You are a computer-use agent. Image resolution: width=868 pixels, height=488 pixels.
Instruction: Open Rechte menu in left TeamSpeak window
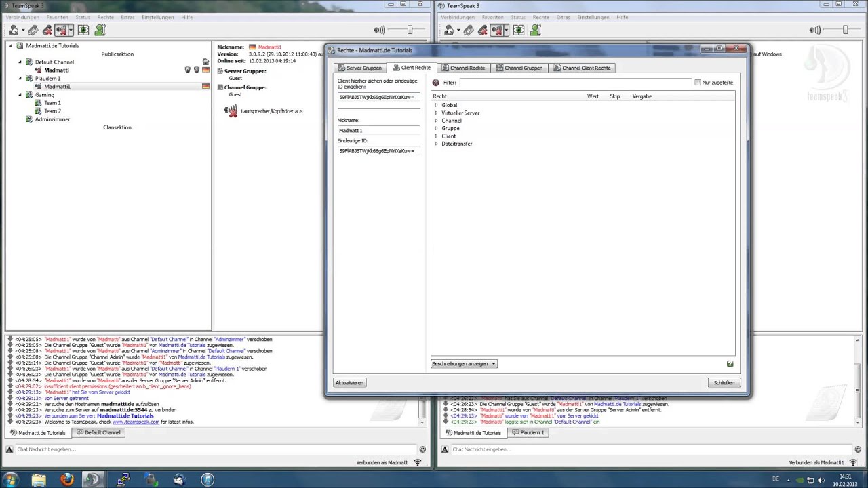coord(105,17)
